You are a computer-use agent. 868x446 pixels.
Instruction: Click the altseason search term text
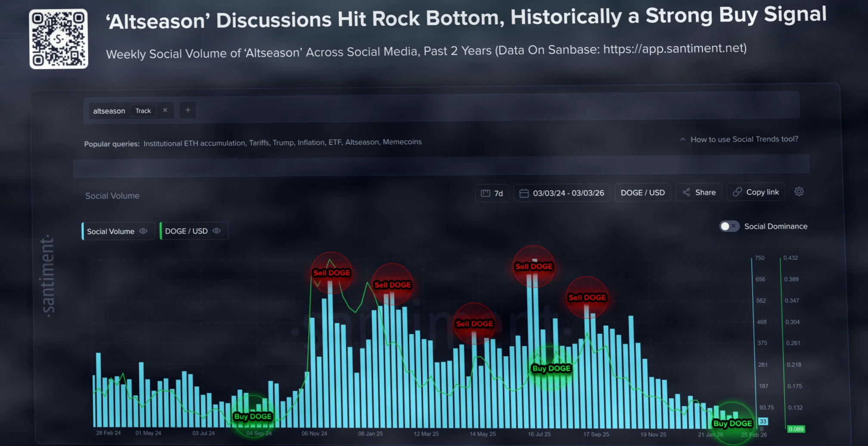pos(109,111)
